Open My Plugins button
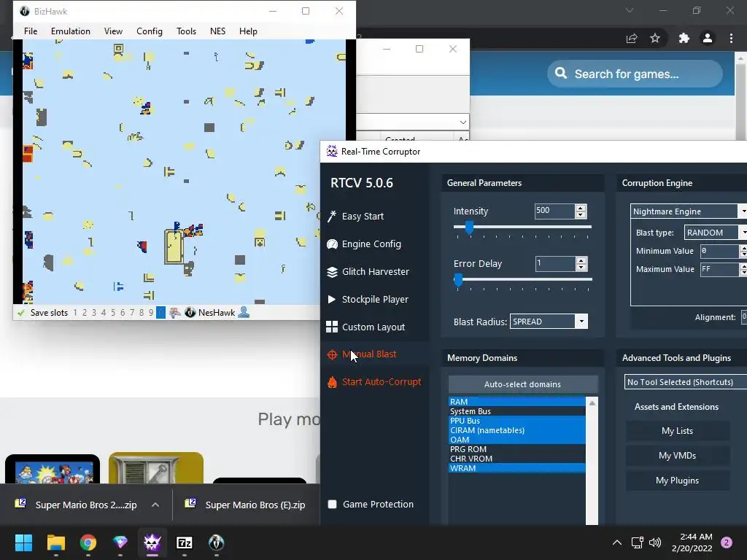 pos(678,481)
